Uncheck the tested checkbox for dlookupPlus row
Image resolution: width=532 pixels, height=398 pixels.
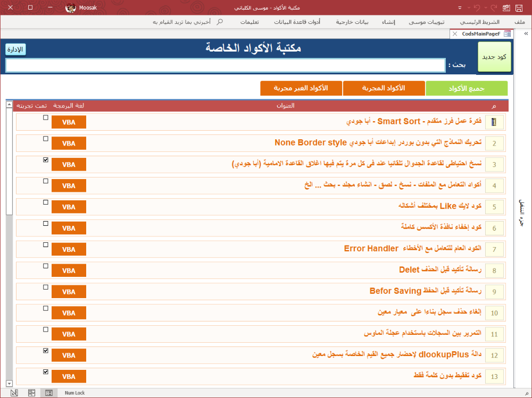(x=46, y=351)
